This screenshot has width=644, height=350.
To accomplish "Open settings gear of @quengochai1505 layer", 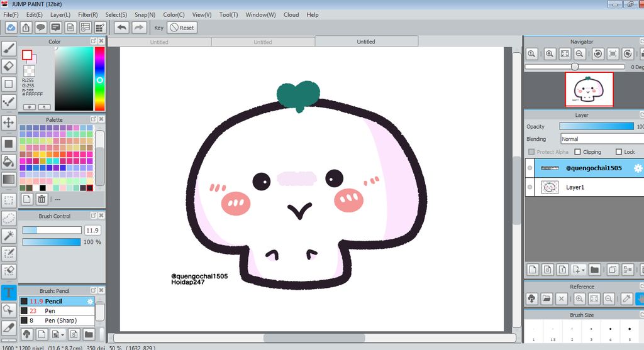I will click(638, 168).
